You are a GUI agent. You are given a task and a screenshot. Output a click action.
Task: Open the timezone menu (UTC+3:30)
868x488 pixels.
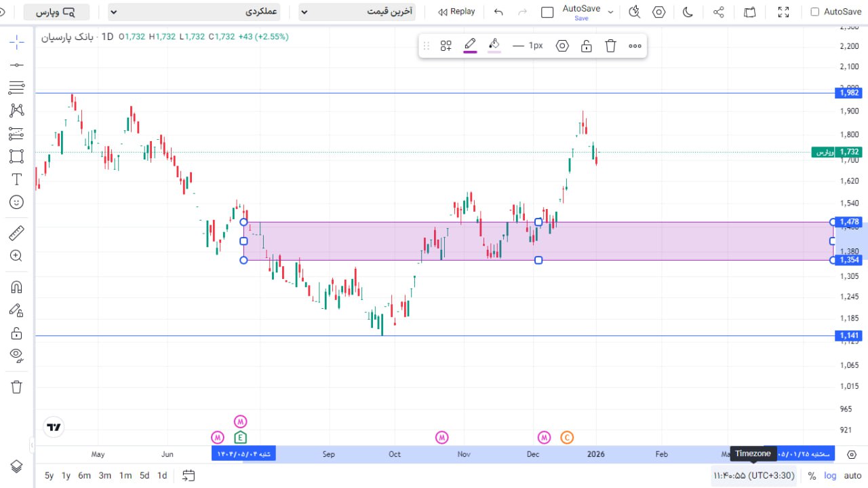[753, 476]
